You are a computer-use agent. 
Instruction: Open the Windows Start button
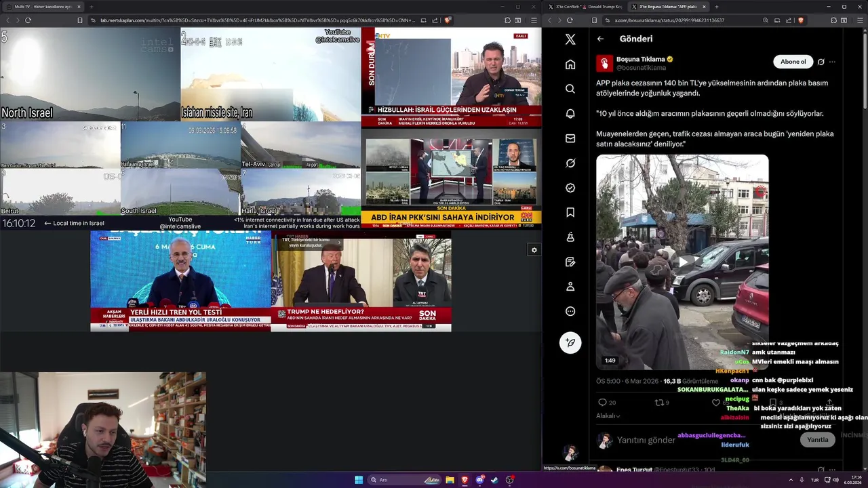tap(359, 480)
